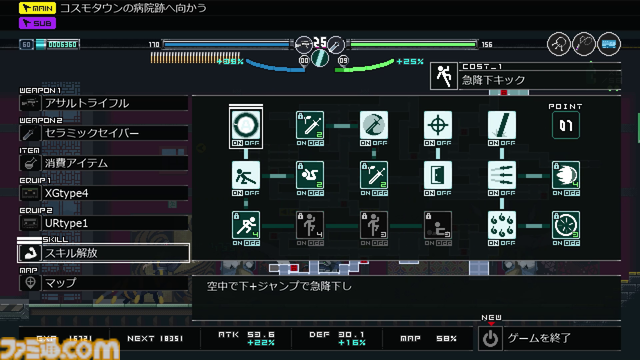The height and width of the screenshot is (360, 640).
Task: Click the NEXT 18351 experience value
Action: click(x=155, y=338)
